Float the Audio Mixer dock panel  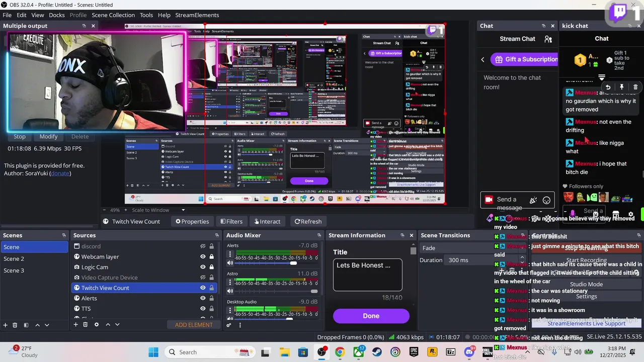(319, 235)
